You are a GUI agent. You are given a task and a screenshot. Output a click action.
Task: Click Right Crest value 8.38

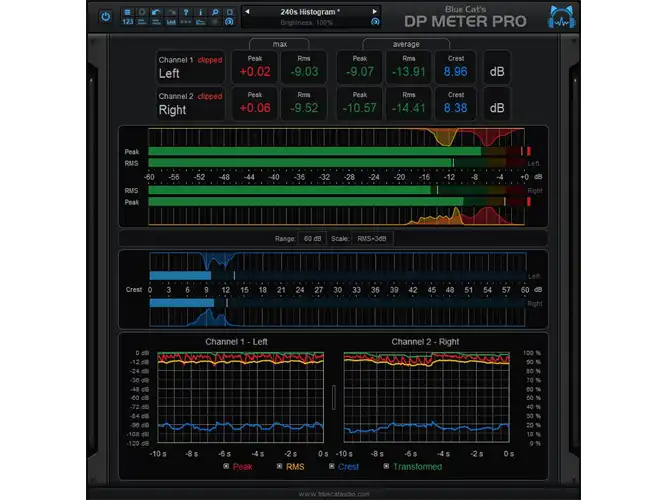coord(455,108)
